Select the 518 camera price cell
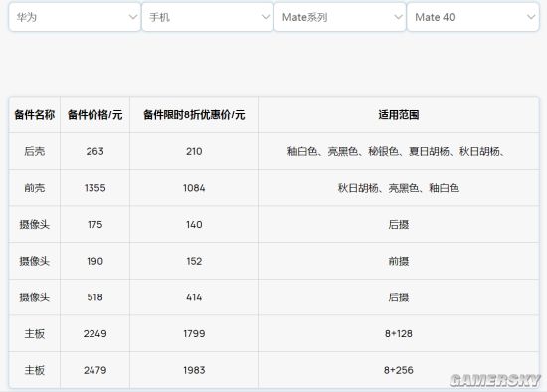This screenshot has width=547, height=392. point(94,297)
